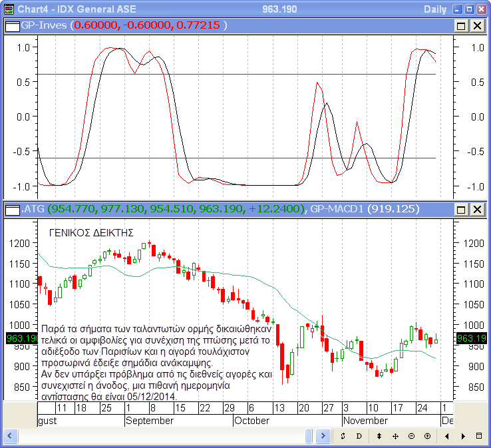Click the vertical up-down arrows scale icon
The height and width of the screenshot is (448, 491).
pos(379,436)
